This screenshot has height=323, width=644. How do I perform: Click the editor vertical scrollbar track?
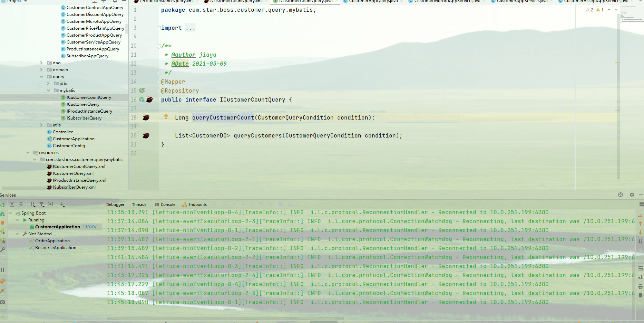click(x=618, y=97)
